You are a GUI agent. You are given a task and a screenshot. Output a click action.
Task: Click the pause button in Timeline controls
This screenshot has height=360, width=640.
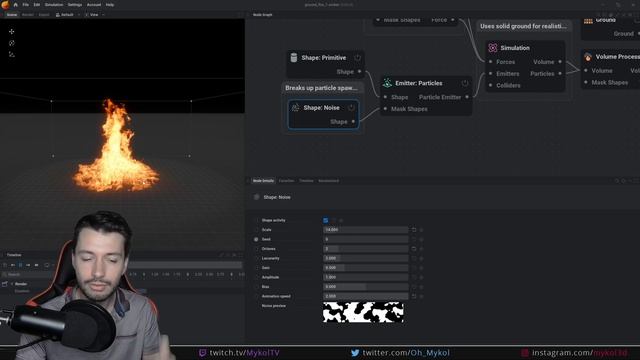click(x=20, y=265)
